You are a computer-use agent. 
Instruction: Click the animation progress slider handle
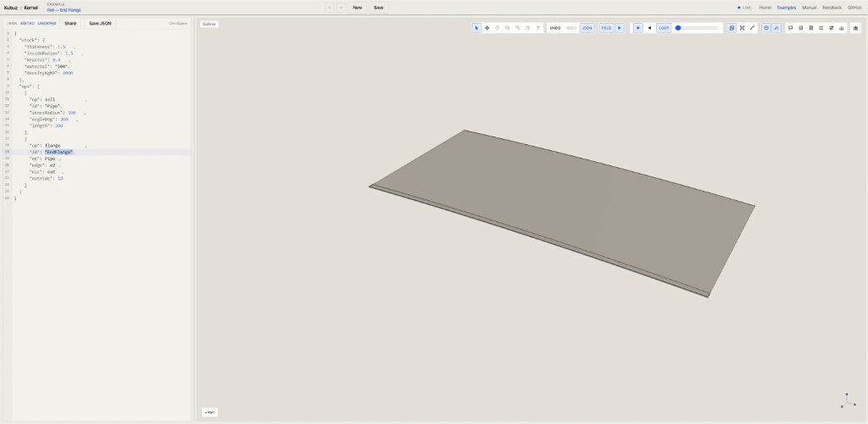[x=678, y=28]
